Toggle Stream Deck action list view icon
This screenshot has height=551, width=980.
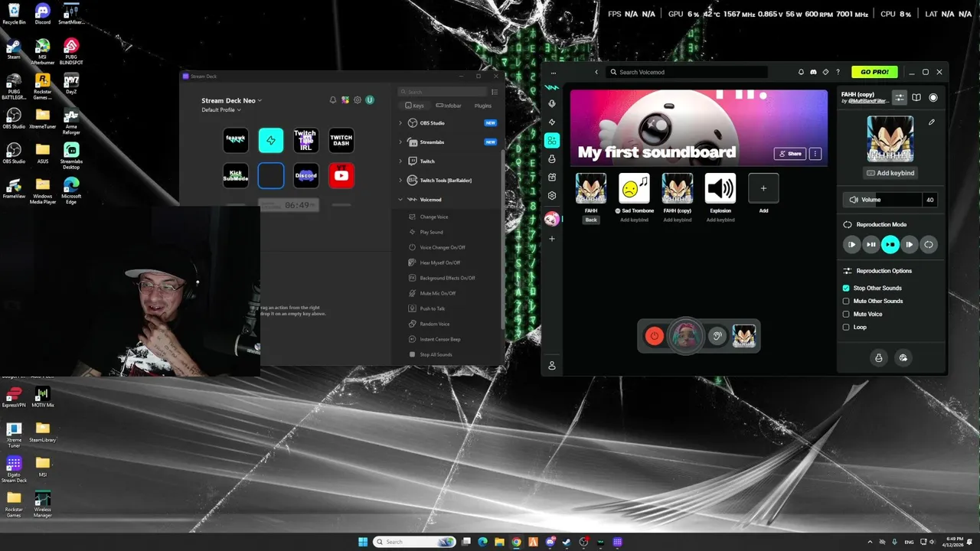point(495,92)
